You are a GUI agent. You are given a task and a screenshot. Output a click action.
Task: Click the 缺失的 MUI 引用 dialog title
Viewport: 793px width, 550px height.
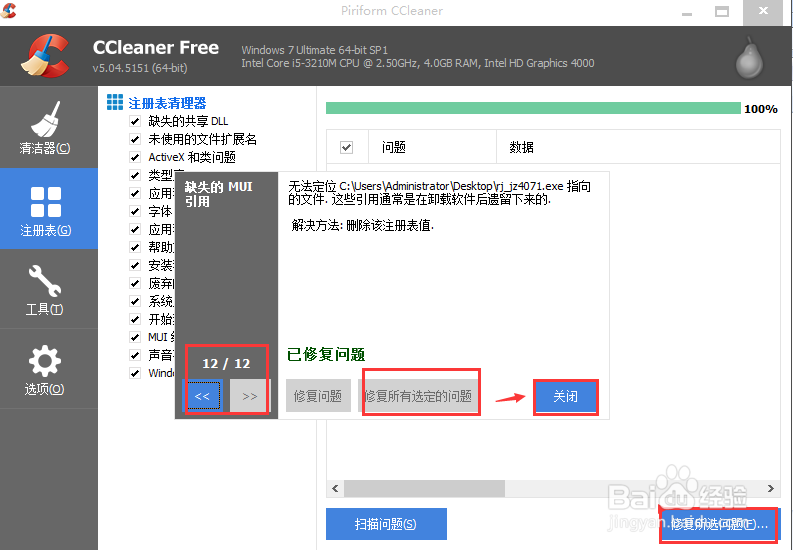[x=218, y=194]
